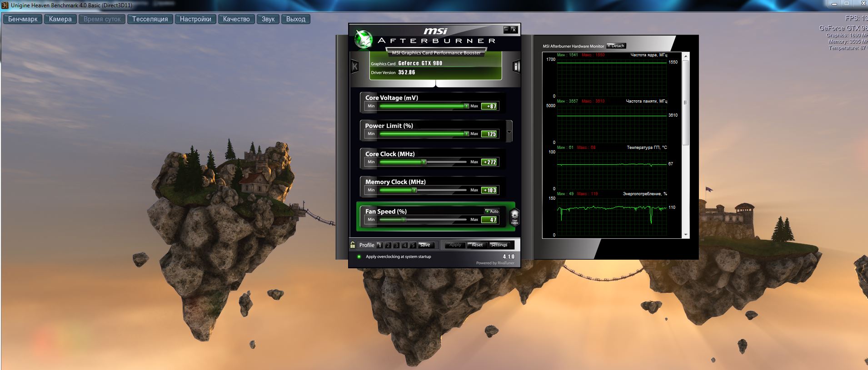
Task: Click the Apply button
Action: [x=454, y=245]
